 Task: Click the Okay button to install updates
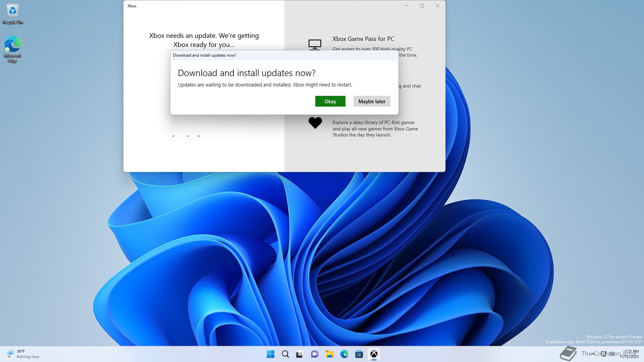tap(330, 101)
